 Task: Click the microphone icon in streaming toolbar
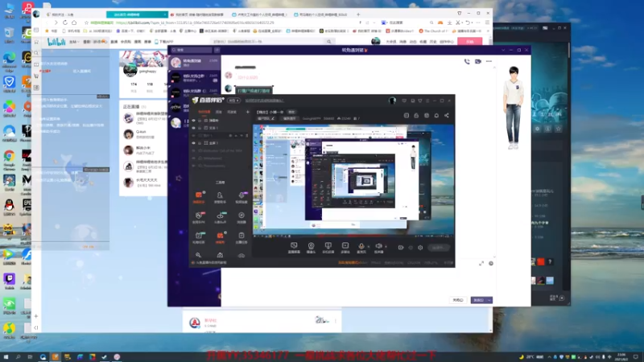(x=361, y=246)
